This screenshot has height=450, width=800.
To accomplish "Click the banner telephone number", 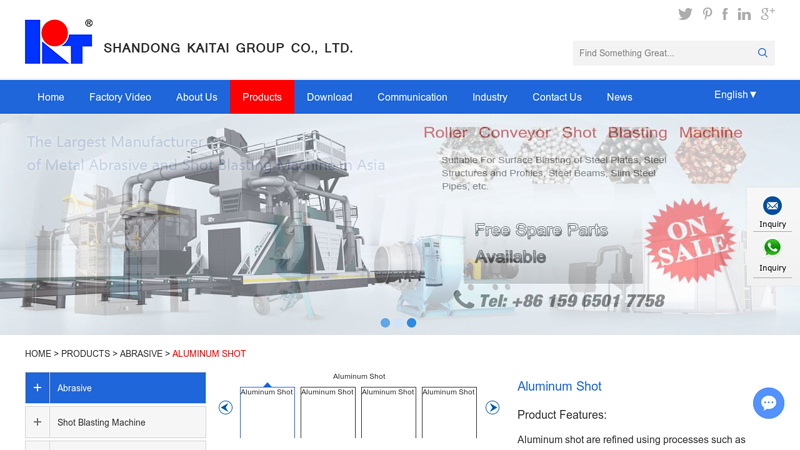I will click(571, 301).
